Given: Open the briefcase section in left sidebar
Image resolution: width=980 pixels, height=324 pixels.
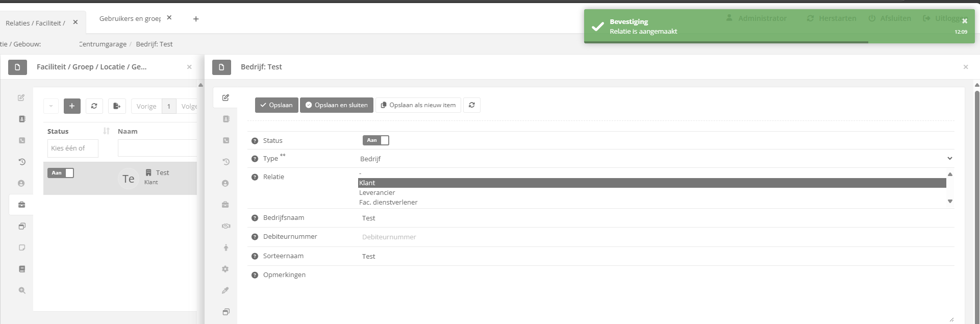Looking at the screenshot, I should click(x=21, y=205).
